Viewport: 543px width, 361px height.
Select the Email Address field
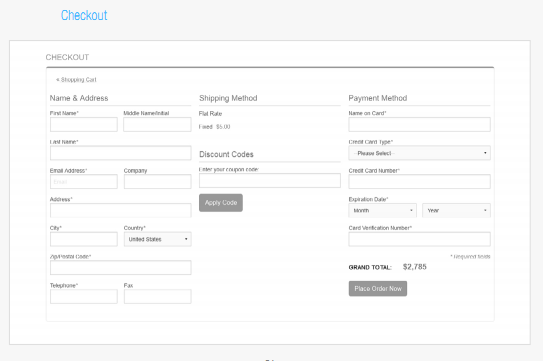pyautogui.click(x=84, y=182)
